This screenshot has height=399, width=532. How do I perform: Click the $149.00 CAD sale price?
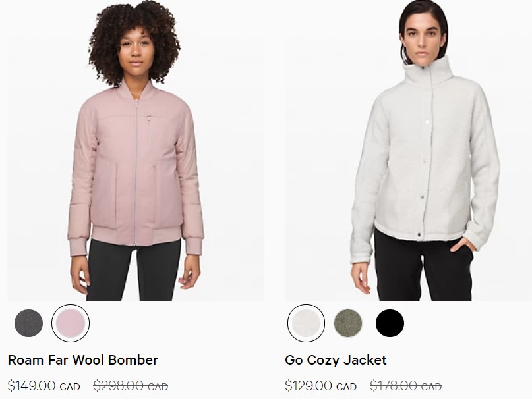(44, 386)
